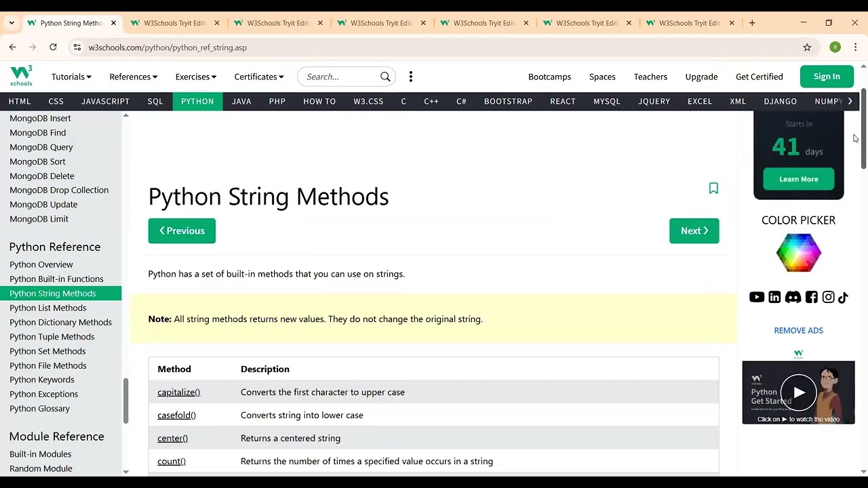Click the page vertical scrollbar thumb
Image resolution: width=868 pixels, height=488 pixels.
(x=863, y=129)
